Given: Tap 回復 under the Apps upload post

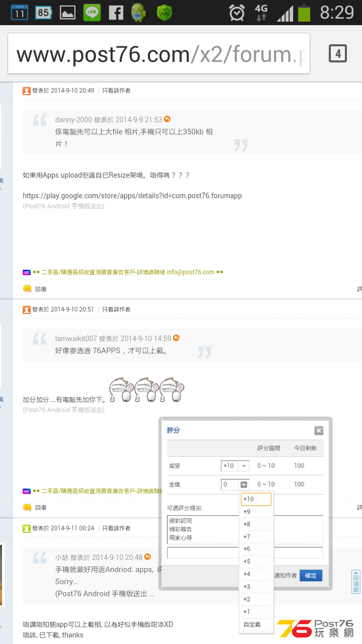Looking at the screenshot, I should click(x=41, y=289).
